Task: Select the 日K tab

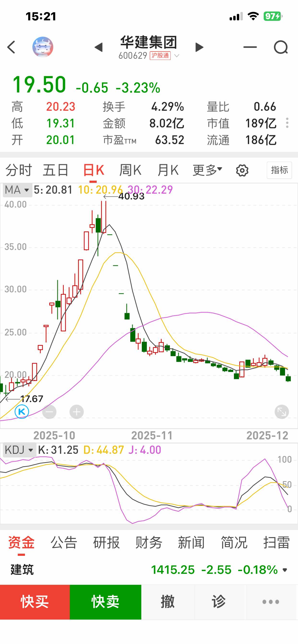Action: 93,170
